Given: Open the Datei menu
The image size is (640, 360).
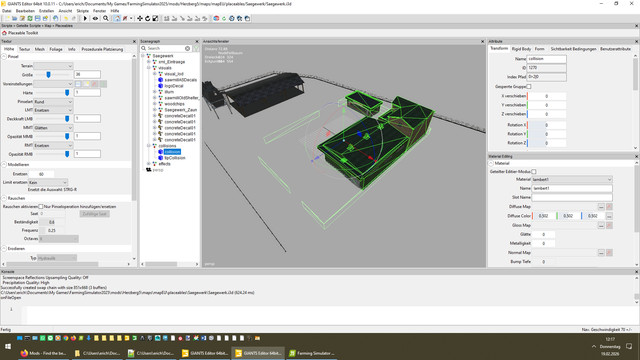Looking at the screenshot, I should tap(7, 11).
